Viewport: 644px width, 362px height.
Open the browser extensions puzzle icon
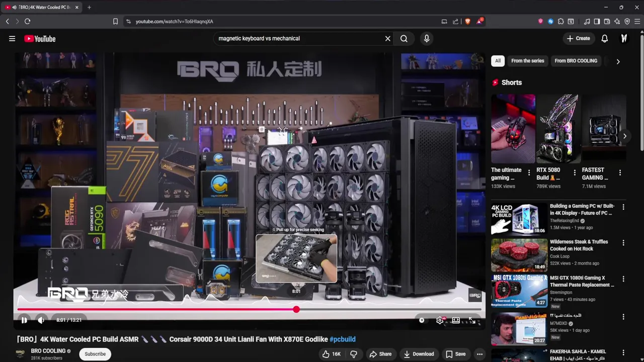click(561, 21)
